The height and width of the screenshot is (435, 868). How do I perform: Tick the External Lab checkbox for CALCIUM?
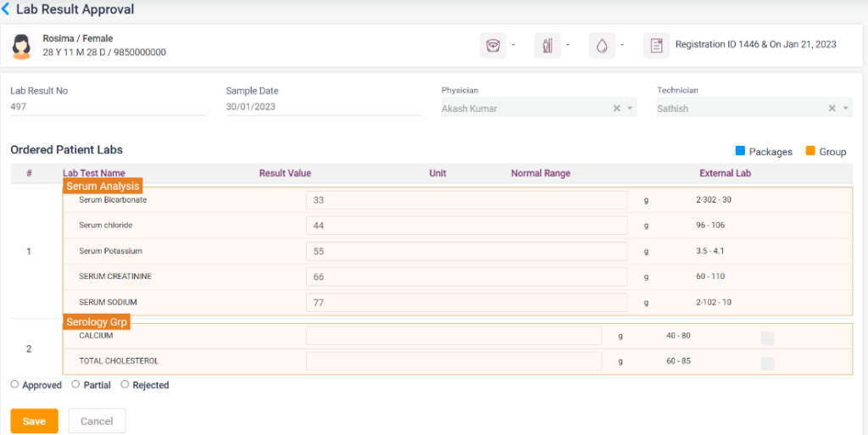(767, 338)
